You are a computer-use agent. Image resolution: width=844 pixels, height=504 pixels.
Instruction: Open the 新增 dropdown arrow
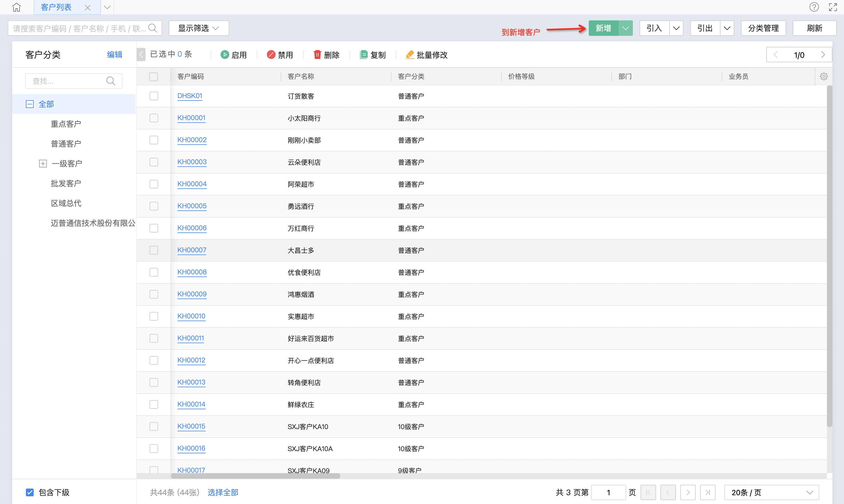point(625,28)
